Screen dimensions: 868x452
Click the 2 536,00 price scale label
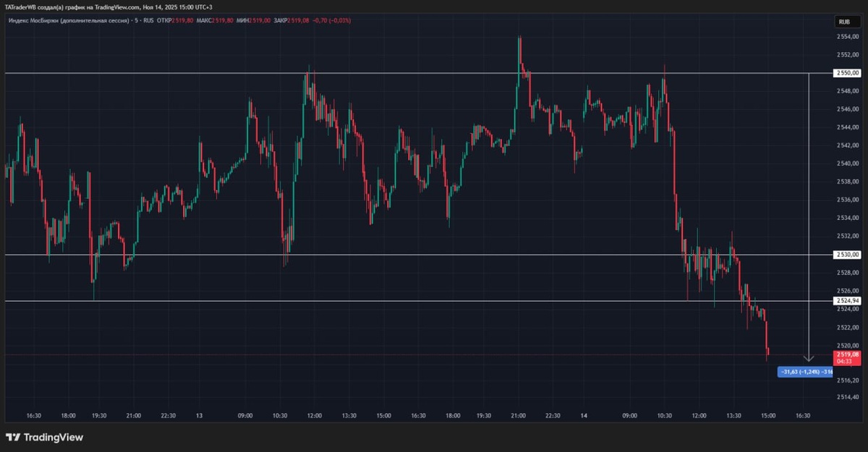click(x=848, y=200)
